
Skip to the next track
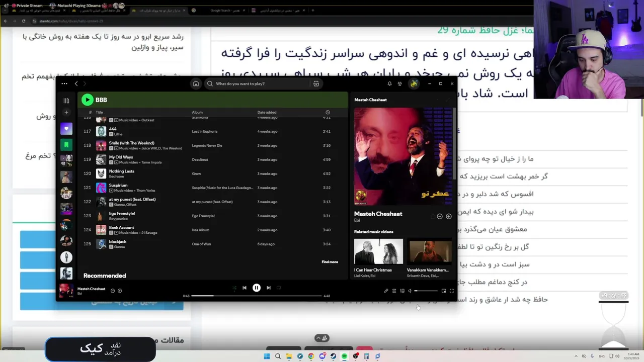[269, 288]
